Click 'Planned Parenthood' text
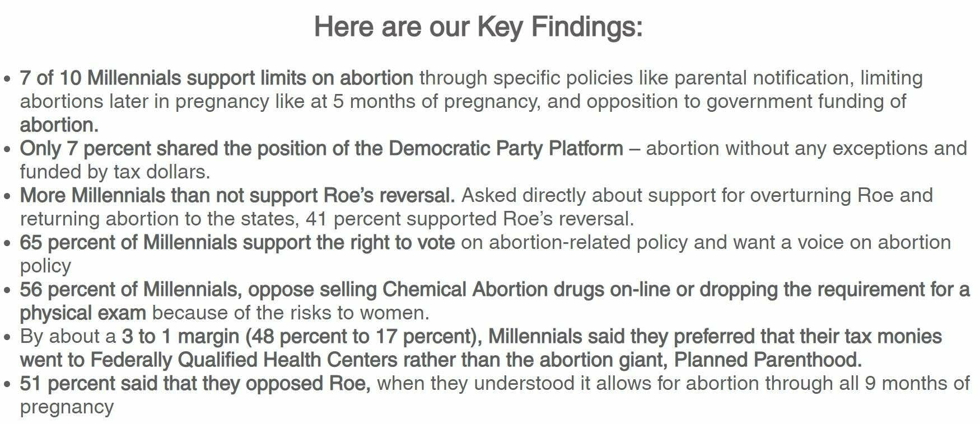The width and height of the screenshot is (980, 424). pyautogui.click(x=768, y=360)
